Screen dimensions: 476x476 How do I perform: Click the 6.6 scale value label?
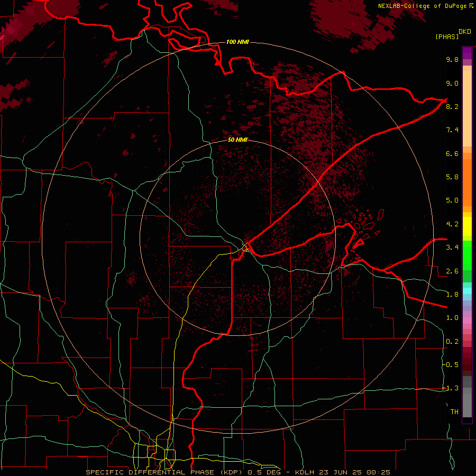[x=452, y=153]
